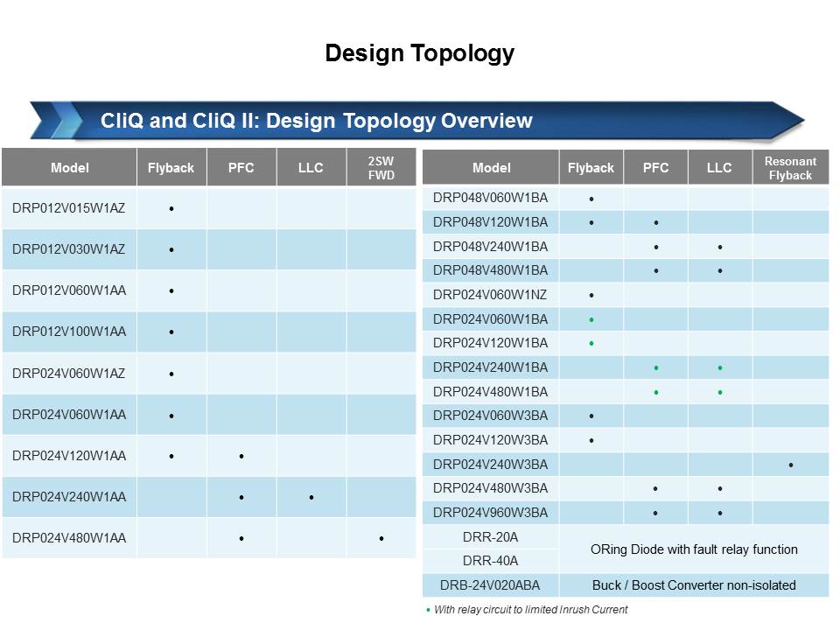Select the DRP012V015W1AZ model cell
840x630 pixels.
69,208
